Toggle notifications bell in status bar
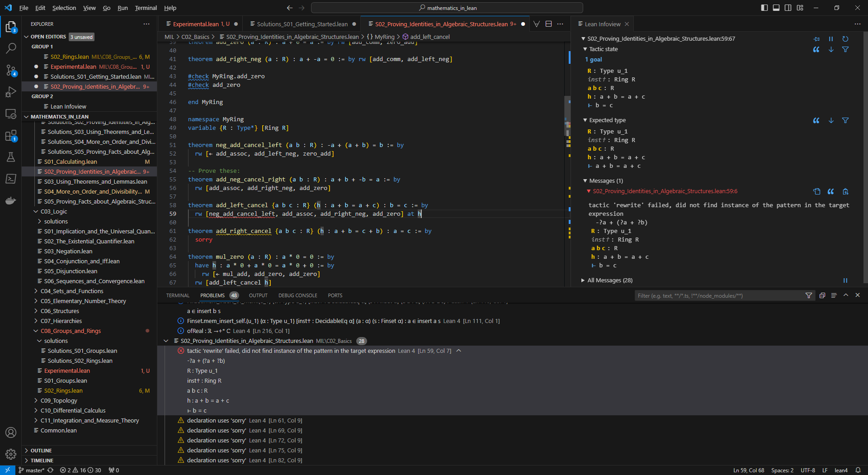This screenshot has width=868, height=475. (858, 470)
